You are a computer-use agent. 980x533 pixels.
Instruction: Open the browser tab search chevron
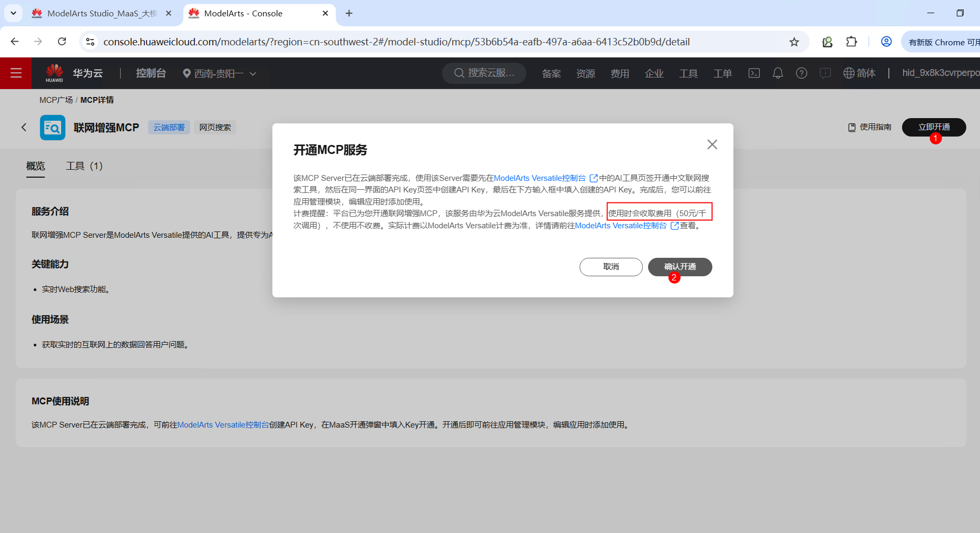13,13
